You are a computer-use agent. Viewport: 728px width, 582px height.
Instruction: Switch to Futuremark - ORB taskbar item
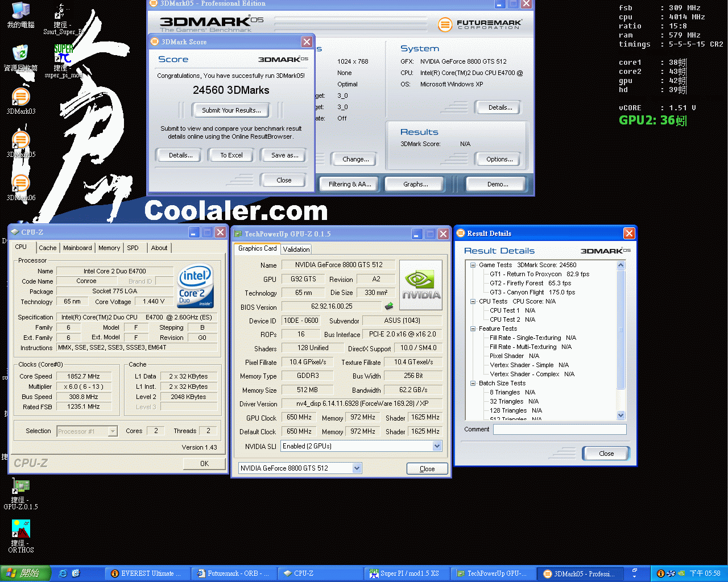pos(233,573)
